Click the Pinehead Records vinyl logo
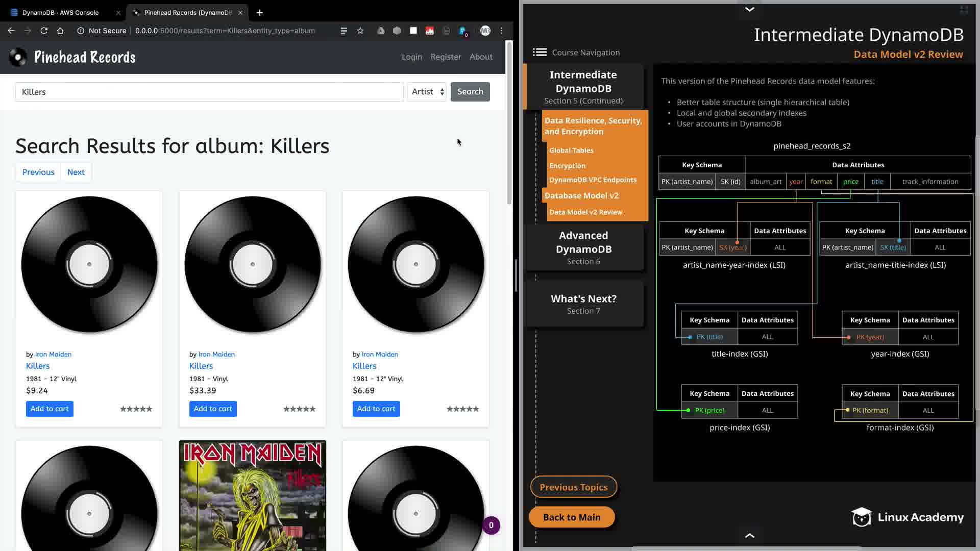The image size is (980, 551). [x=18, y=57]
